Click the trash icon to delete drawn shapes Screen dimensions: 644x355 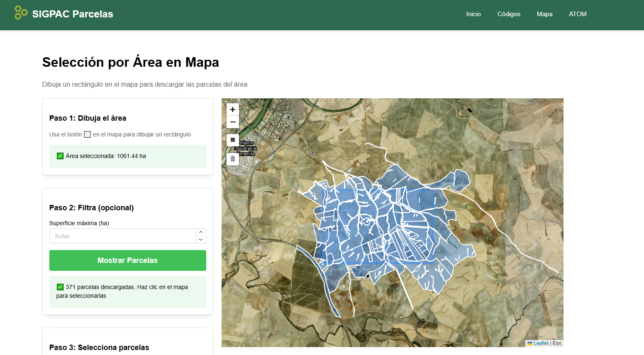click(x=232, y=159)
